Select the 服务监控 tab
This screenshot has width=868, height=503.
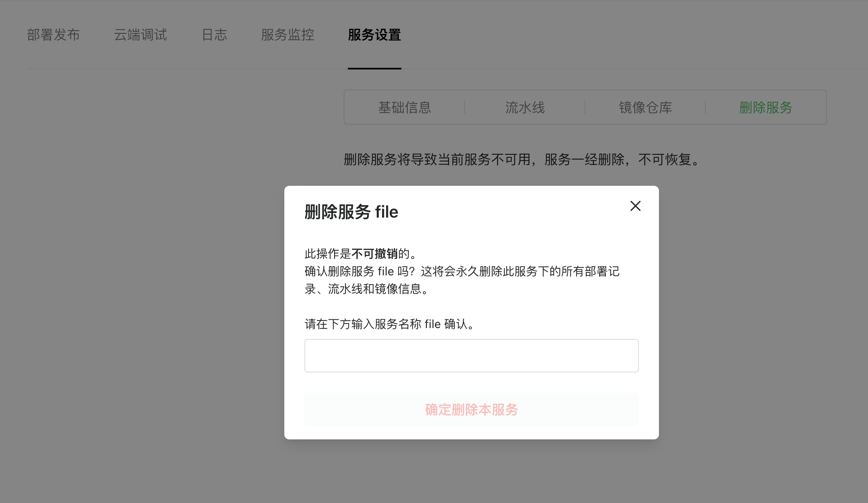coord(288,35)
